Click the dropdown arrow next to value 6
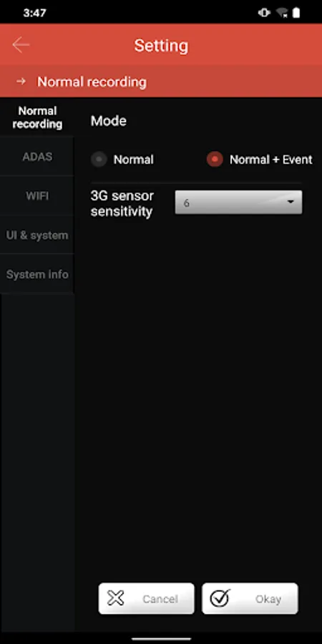This screenshot has width=322, height=644. pos(291,202)
